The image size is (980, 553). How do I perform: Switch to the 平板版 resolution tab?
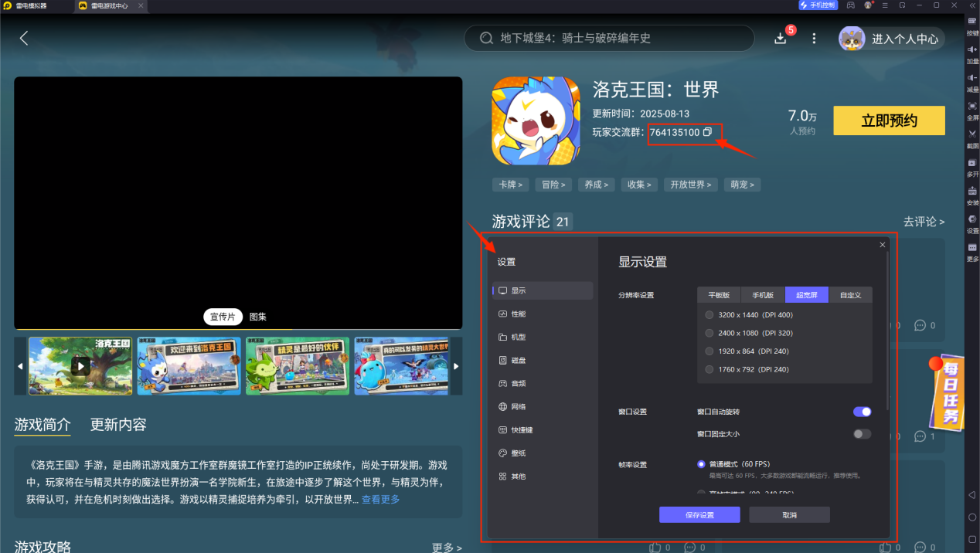click(719, 294)
